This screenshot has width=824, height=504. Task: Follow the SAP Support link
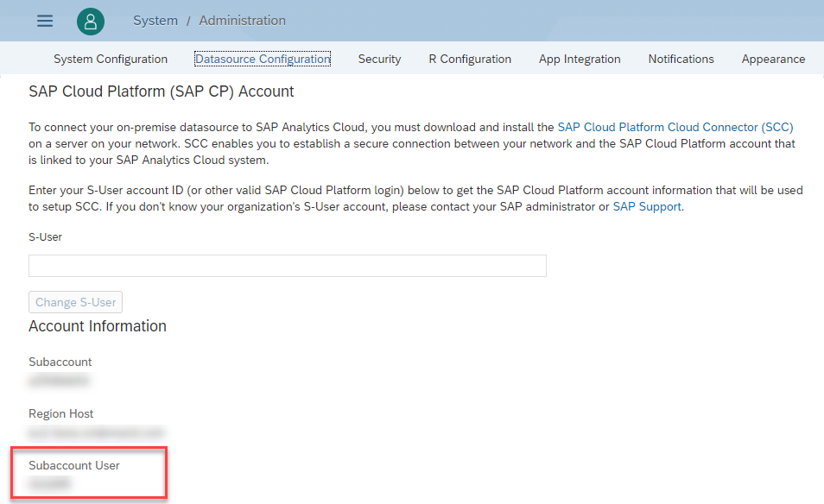point(647,206)
